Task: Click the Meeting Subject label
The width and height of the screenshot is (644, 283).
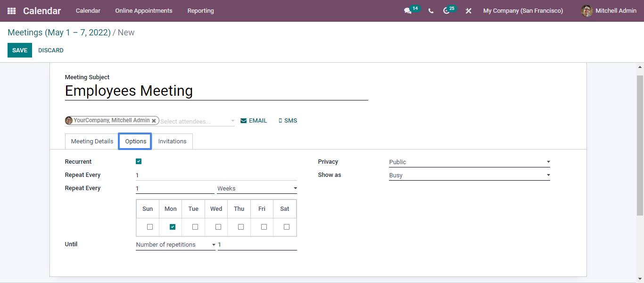Action: (x=87, y=77)
